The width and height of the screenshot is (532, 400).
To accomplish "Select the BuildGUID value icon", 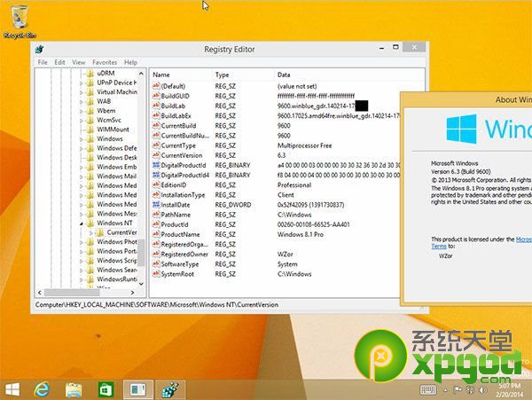I will tap(156, 96).
